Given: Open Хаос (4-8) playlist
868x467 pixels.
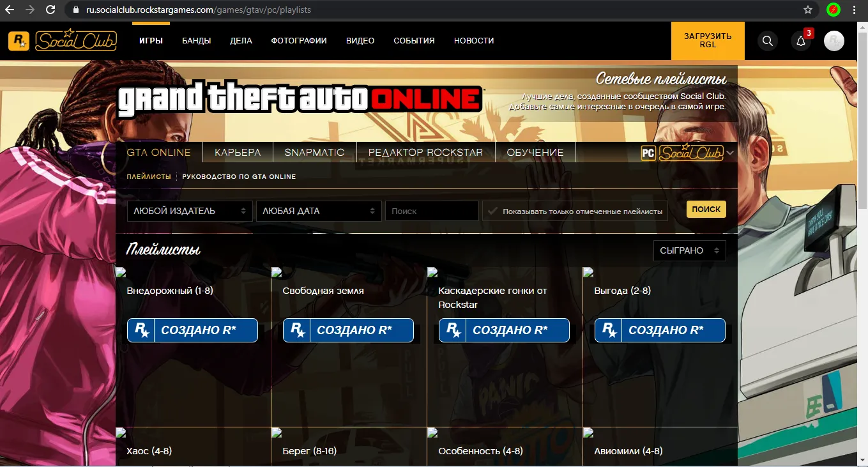Looking at the screenshot, I should (149, 451).
